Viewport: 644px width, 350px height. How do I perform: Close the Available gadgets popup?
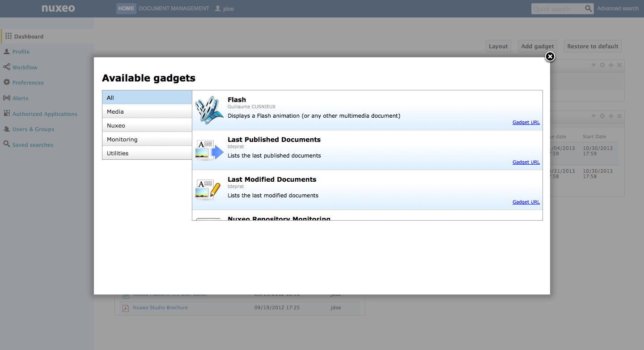tap(550, 56)
